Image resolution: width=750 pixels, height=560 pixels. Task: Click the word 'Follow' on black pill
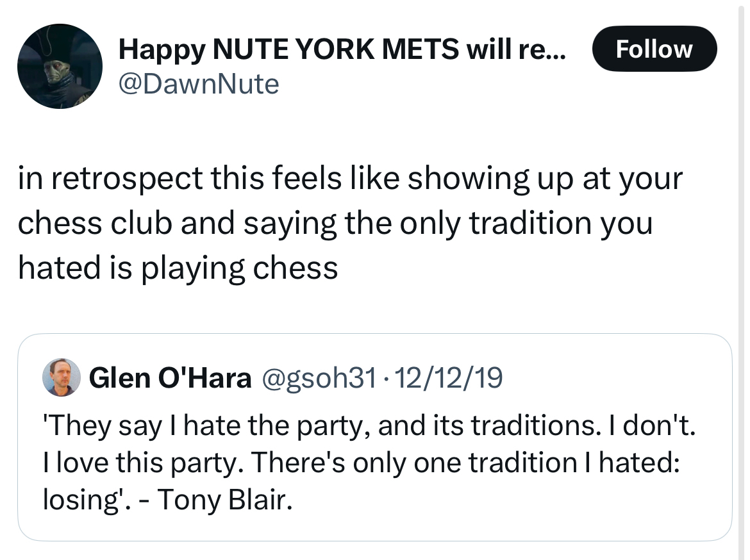click(654, 49)
